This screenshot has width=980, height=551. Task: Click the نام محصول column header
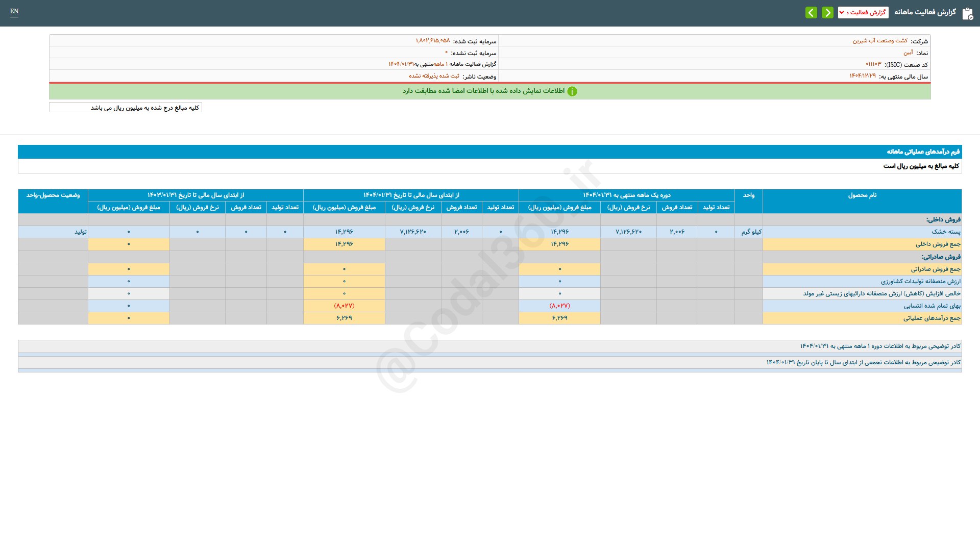coord(862,195)
